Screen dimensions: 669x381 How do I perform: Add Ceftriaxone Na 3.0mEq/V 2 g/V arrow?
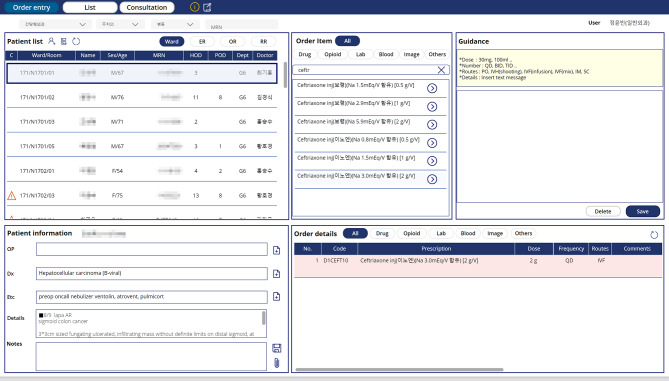(432, 179)
